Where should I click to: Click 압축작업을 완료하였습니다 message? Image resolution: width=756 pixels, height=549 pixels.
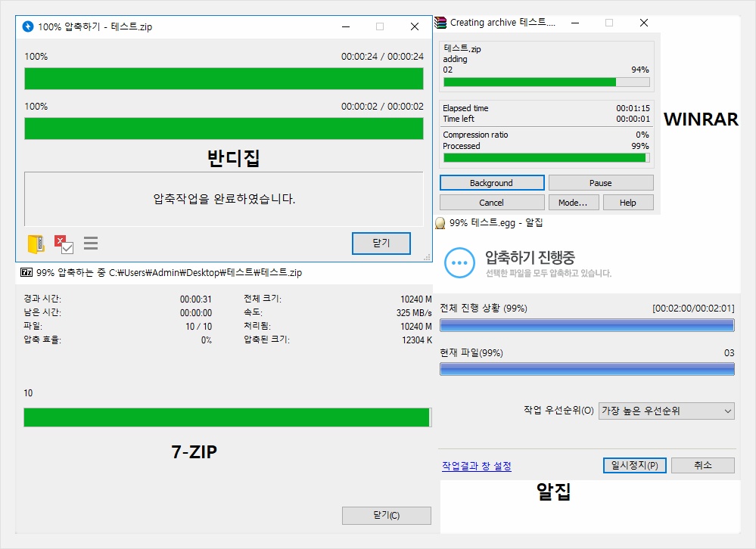coord(224,198)
